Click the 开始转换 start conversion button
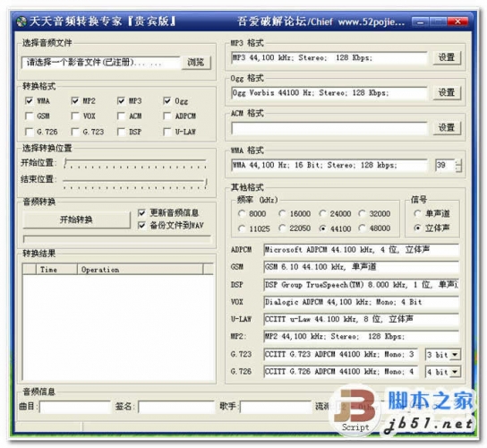This screenshot has height=448, width=487. (x=76, y=220)
